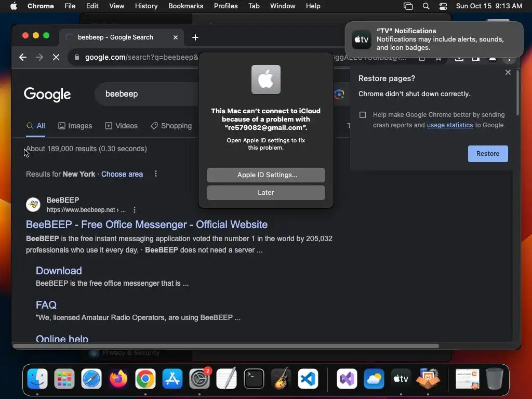Image resolution: width=532 pixels, height=399 pixels.
Task: Open the FAQ sitelink
Action: [x=46, y=304]
